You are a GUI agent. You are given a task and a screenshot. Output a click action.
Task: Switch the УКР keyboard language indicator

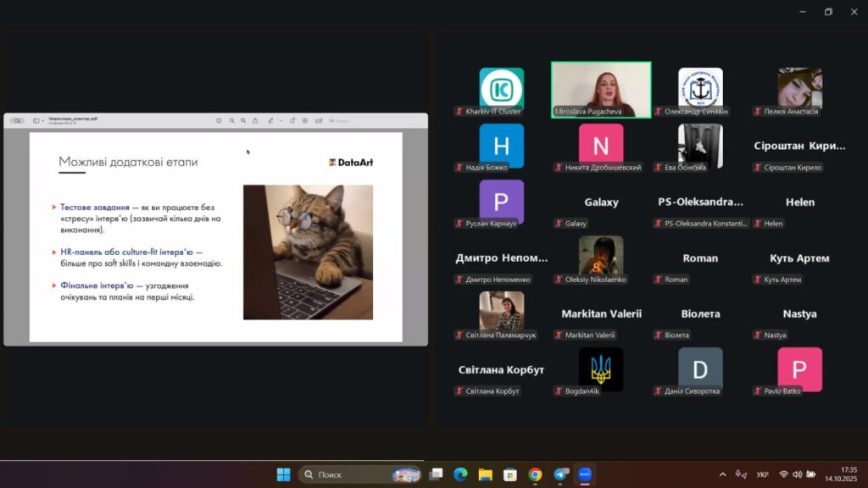click(762, 474)
